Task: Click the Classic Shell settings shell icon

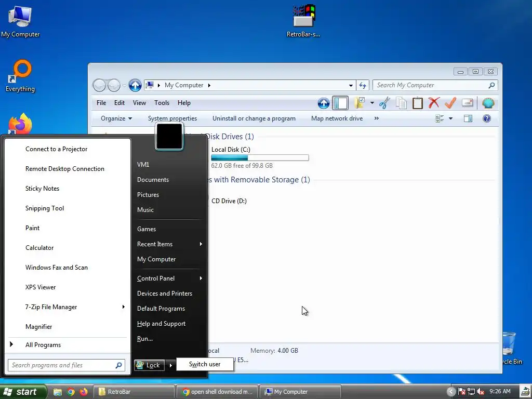Action: point(488,103)
